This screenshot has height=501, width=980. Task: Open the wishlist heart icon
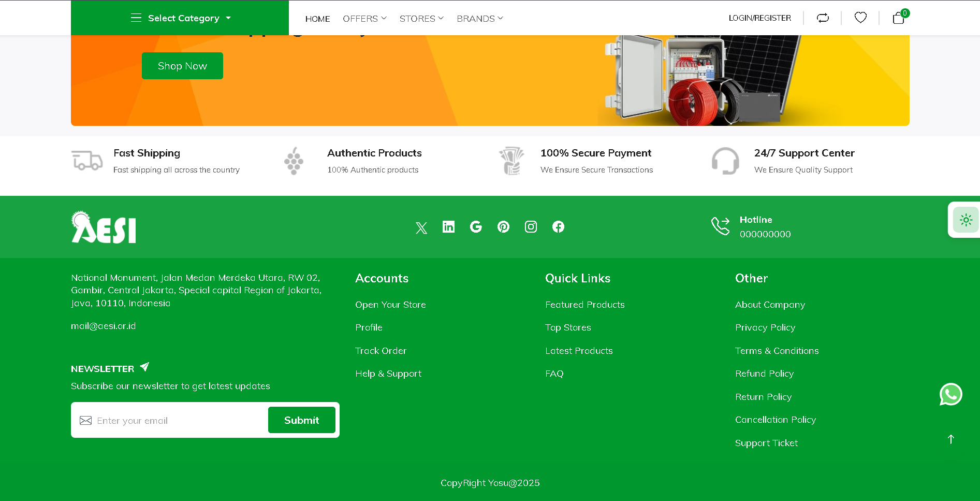point(860,18)
